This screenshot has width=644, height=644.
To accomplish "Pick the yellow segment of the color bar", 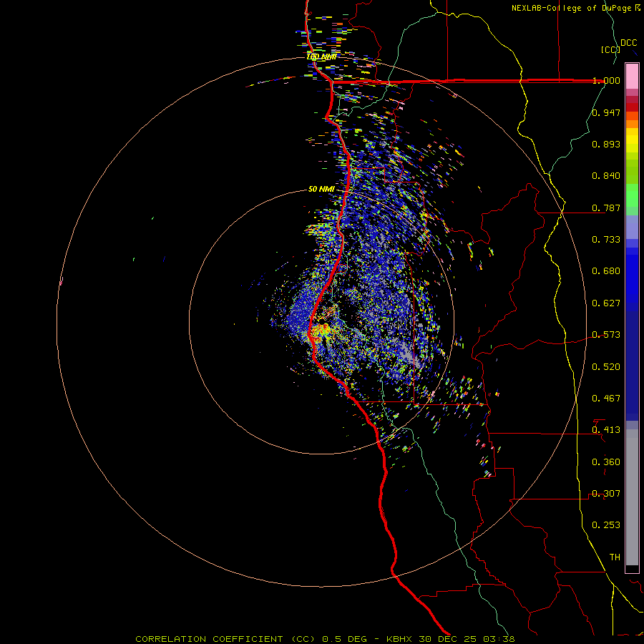I will [x=632, y=140].
